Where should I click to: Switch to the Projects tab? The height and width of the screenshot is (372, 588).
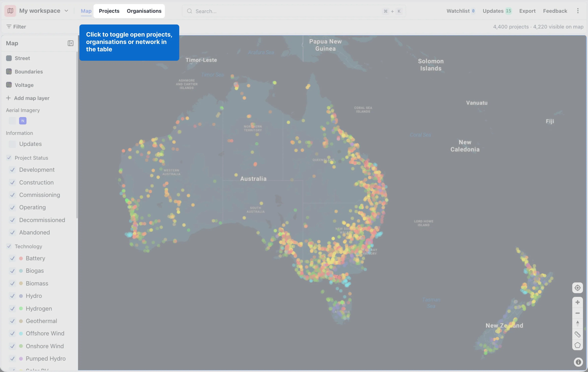tap(109, 11)
